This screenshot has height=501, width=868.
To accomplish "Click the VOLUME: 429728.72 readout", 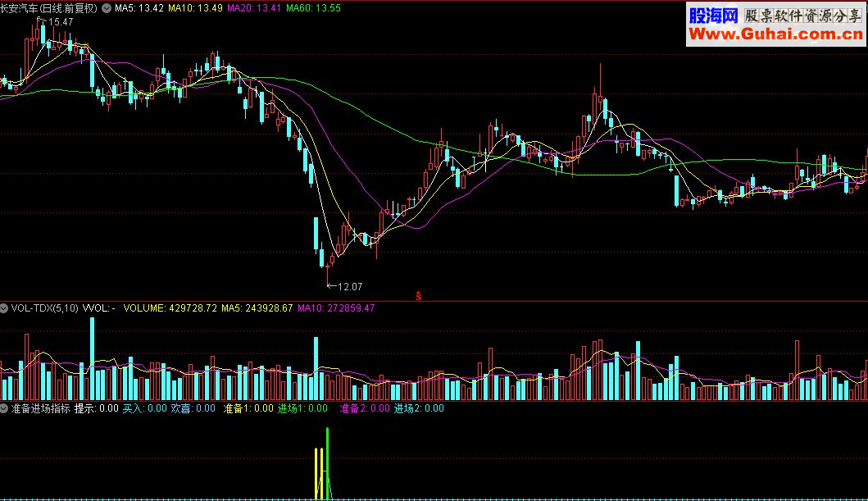I will point(170,308).
